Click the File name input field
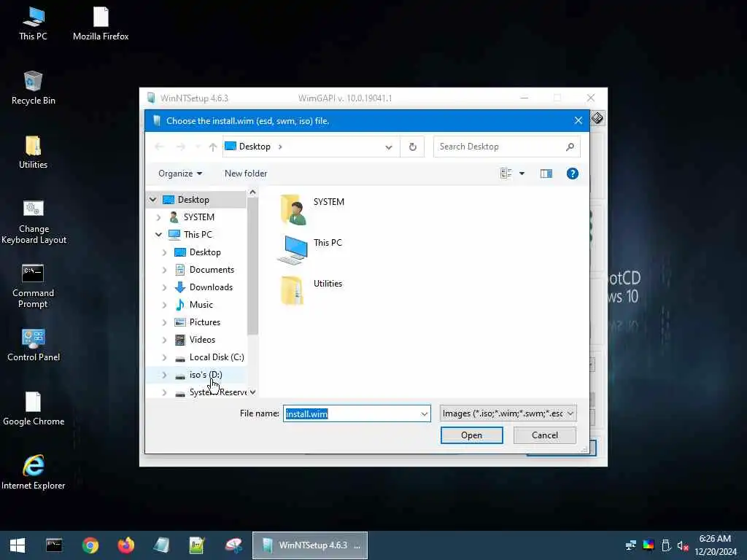This screenshot has width=747, height=560. pyautogui.click(x=351, y=414)
